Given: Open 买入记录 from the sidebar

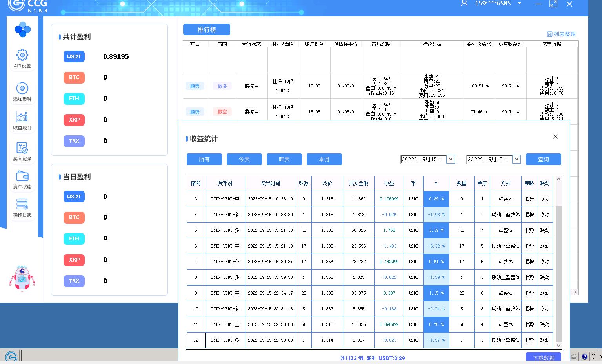Looking at the screenshot, I should click(x=22, y=151).
